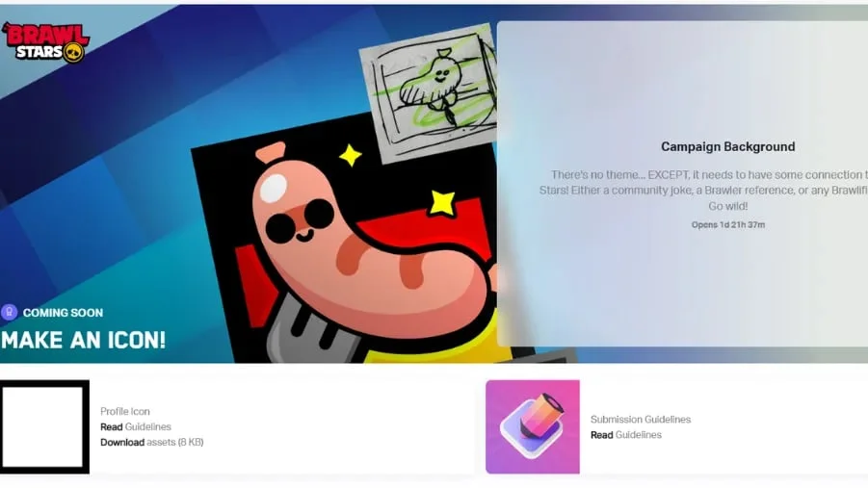Click the 'MAKE AN ICON!' heading

tap(84, 340)
